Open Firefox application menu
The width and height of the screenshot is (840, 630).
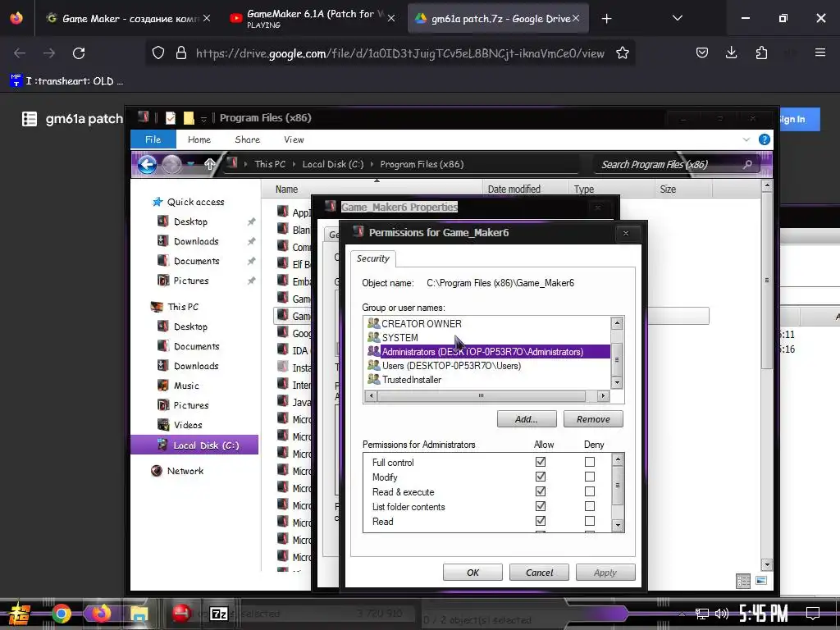pyautogui.click(x=819, y=52)
